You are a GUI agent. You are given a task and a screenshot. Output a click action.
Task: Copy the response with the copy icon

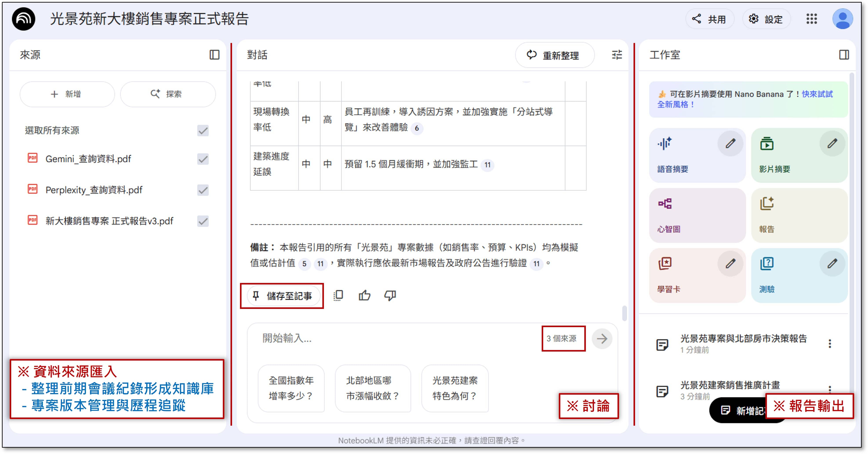[338, 295]
